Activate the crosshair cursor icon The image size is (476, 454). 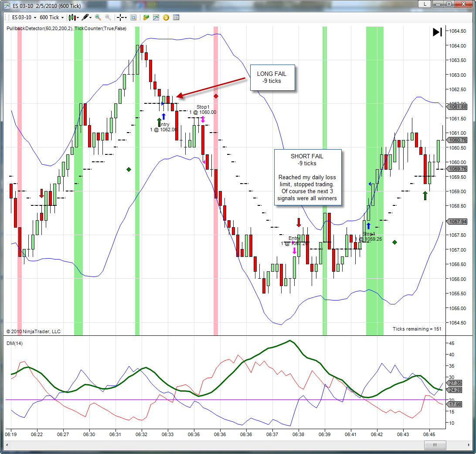coord(120,17)
